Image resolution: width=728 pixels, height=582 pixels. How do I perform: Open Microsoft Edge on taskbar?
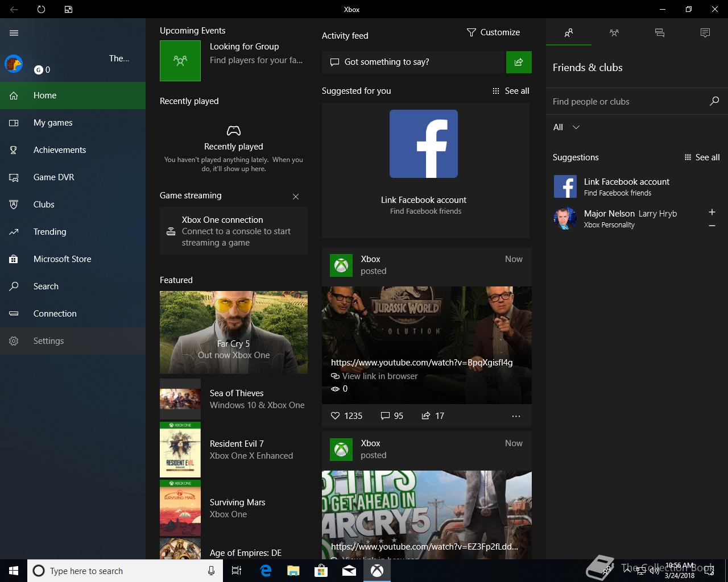pyautogui.click(x=266, y=571)
